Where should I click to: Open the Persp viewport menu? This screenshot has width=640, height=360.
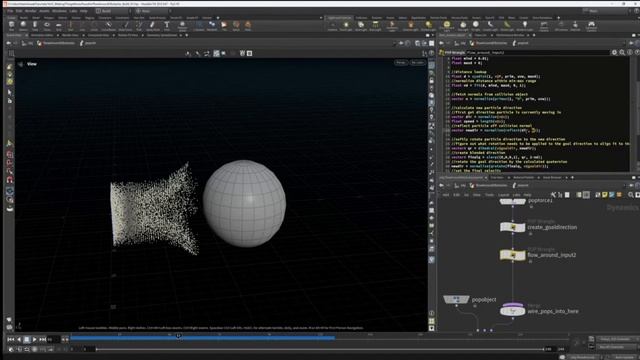[x=401, y=62]
